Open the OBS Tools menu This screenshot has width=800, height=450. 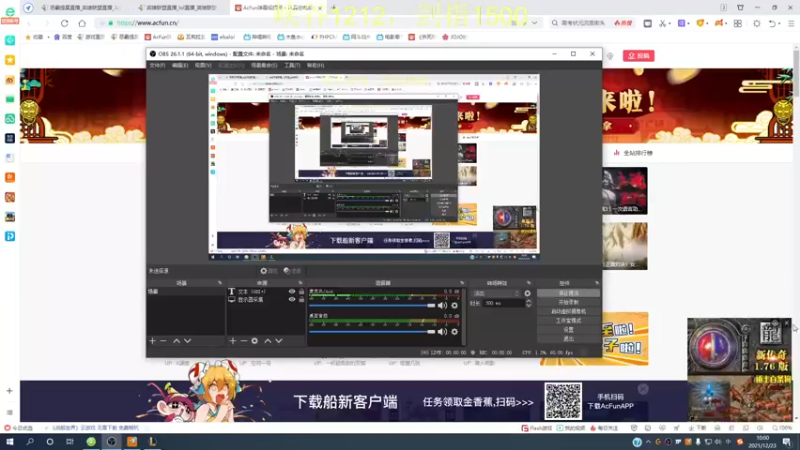(x=292, y=65)
